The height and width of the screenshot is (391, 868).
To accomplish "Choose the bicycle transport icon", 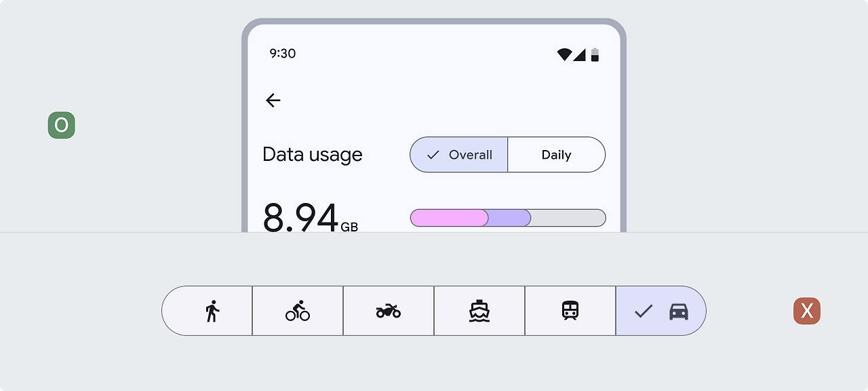I will pos(298,311).
